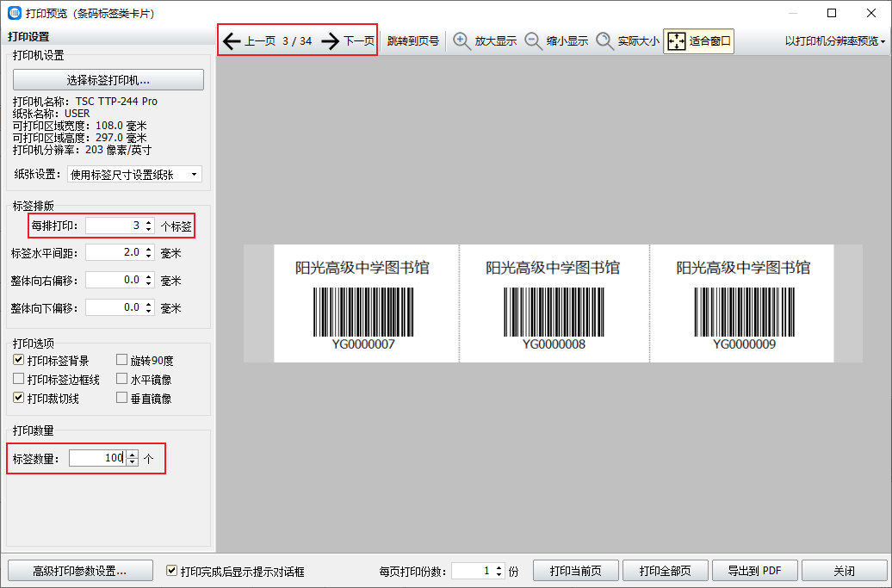
Task: Go to next page with right arrow
Action: click(331, 41)
